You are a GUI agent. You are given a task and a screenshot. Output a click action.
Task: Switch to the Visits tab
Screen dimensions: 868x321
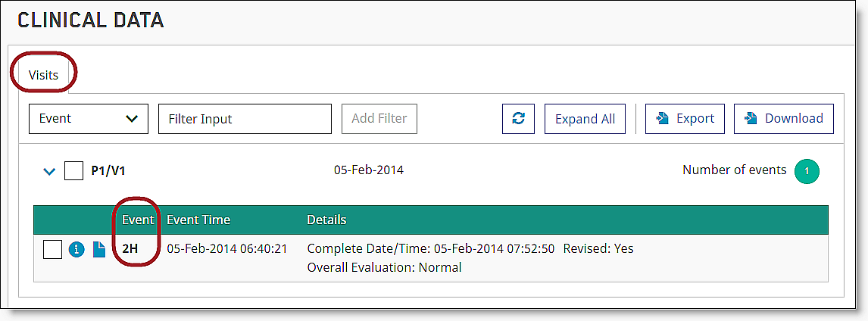point(43,75)
